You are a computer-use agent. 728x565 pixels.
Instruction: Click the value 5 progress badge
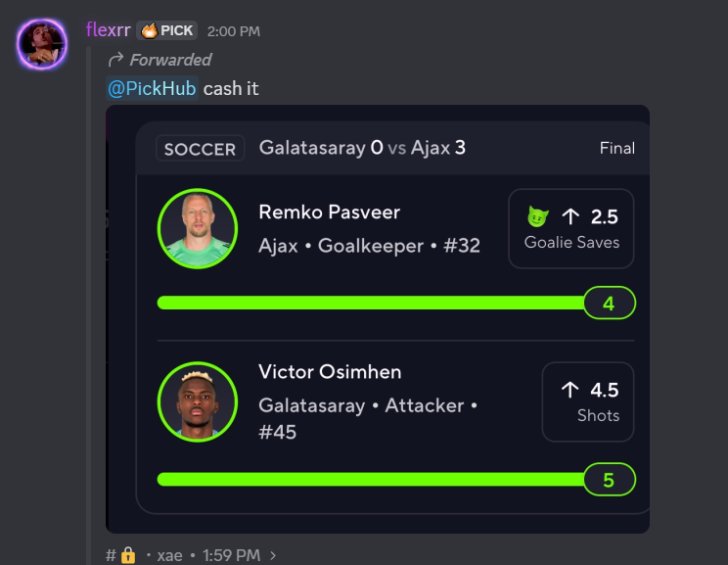[x=609, y=480]
